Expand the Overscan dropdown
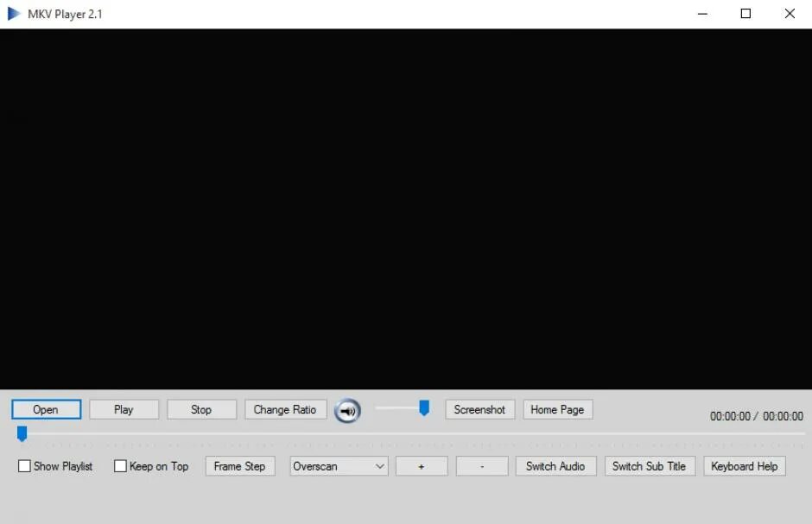The width and height of the screenshot is (812, 524). tap(339, 466)
